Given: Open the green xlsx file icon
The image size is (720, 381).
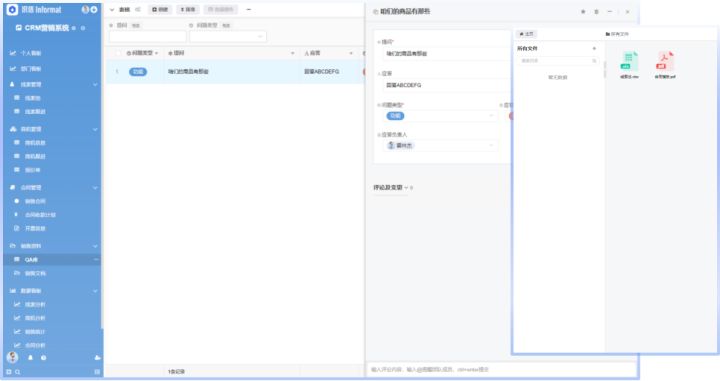Looking at the screenshot, I should click(629, 62).
